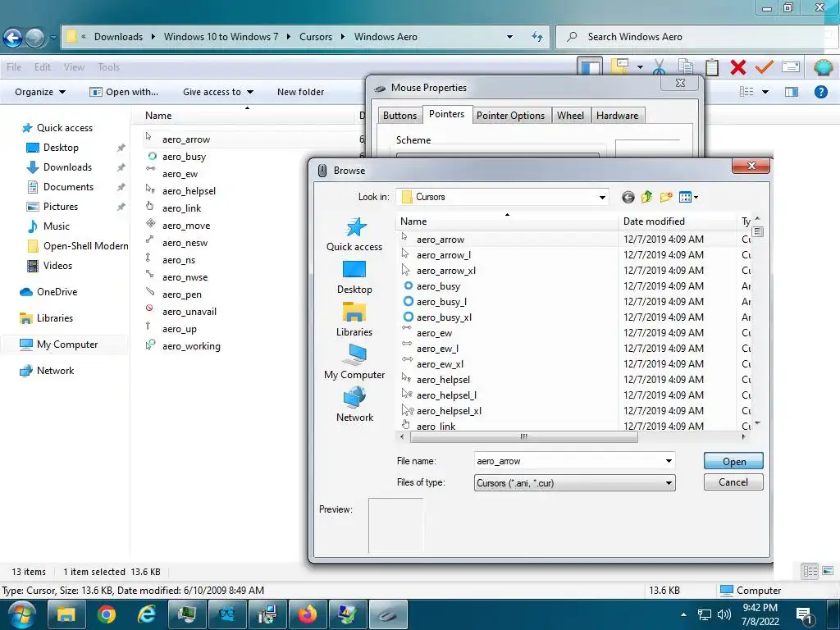Viewport: 840px width, 630px height.
Task: Click the shell globe toolbar icon
Action: coord(823,67)
